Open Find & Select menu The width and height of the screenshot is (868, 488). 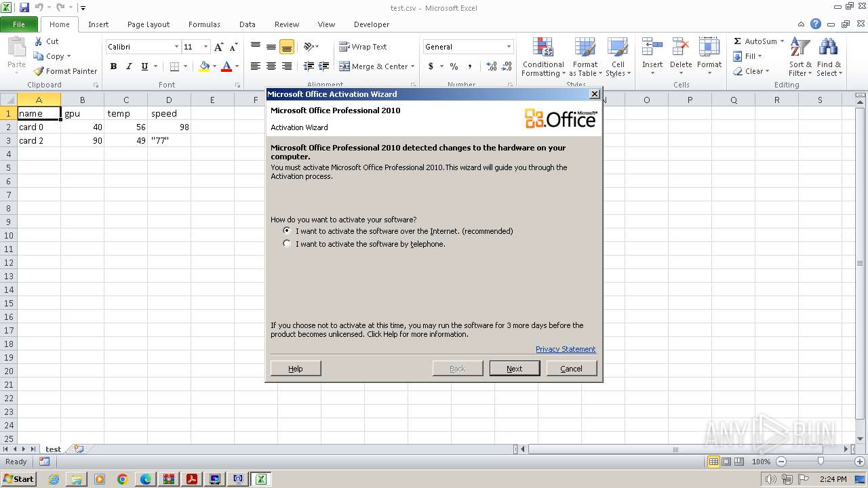829,58
